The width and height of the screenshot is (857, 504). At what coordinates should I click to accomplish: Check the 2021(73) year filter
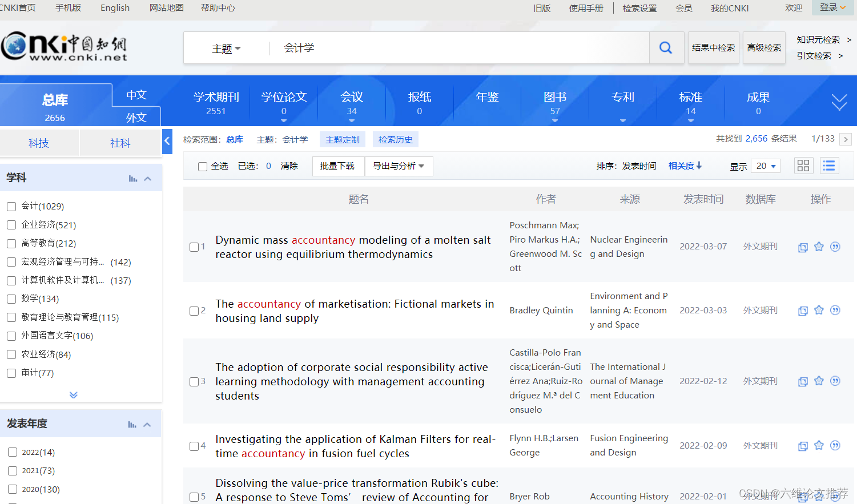(x=13, y=470)
